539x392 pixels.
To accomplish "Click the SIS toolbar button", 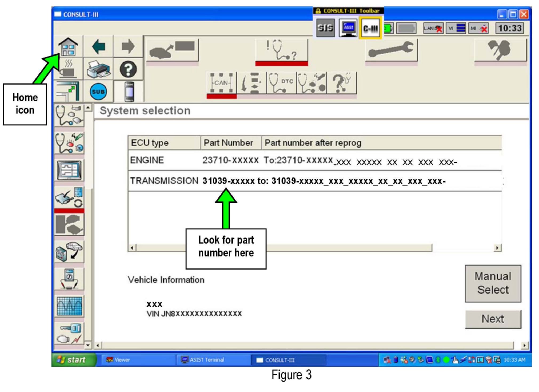I will coord(325,28).
